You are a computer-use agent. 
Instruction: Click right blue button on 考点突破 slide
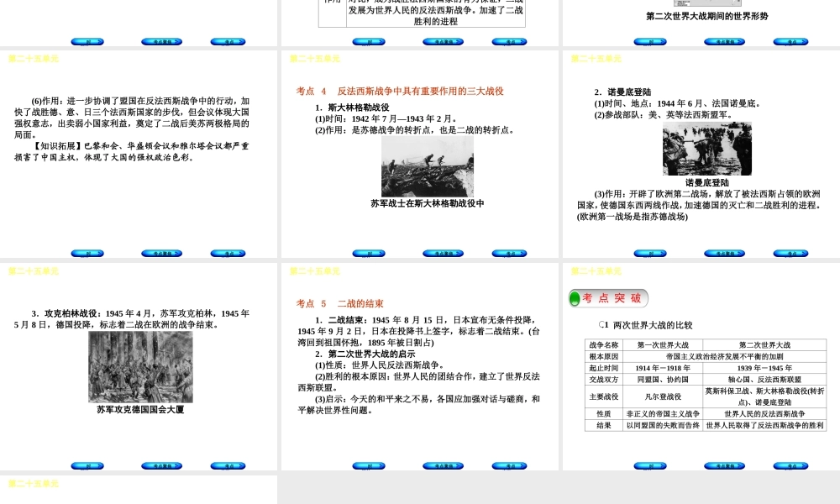pos(790,466)
